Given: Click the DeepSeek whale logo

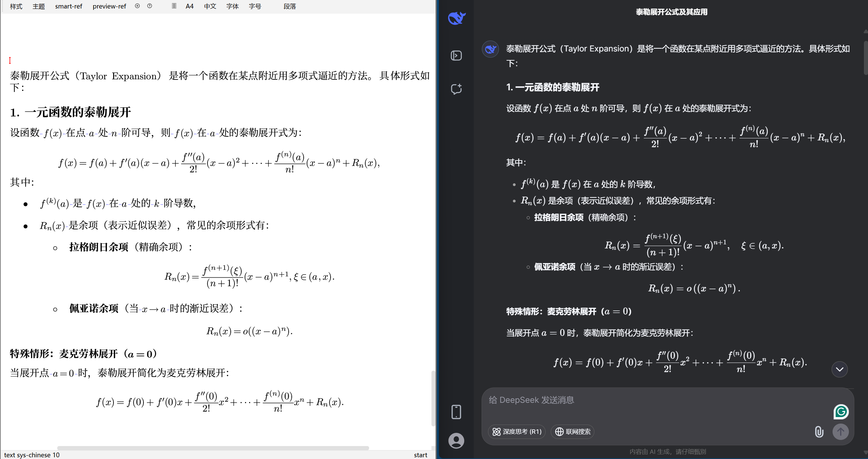Looking at the screenshot, I should pyautogui.click(x=456, y=18).
